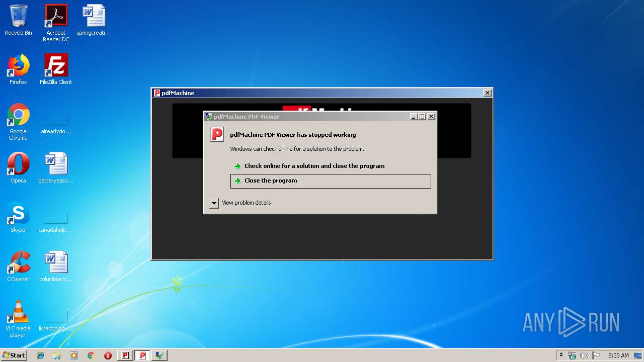Close the pdfMachine PDF Viewer error dialog
Screen dimensions: 644x362
(431, 117)
